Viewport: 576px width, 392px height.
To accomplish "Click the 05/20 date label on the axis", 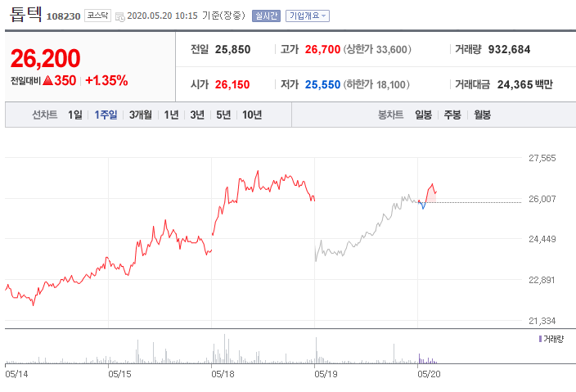I will pos(429,374).
